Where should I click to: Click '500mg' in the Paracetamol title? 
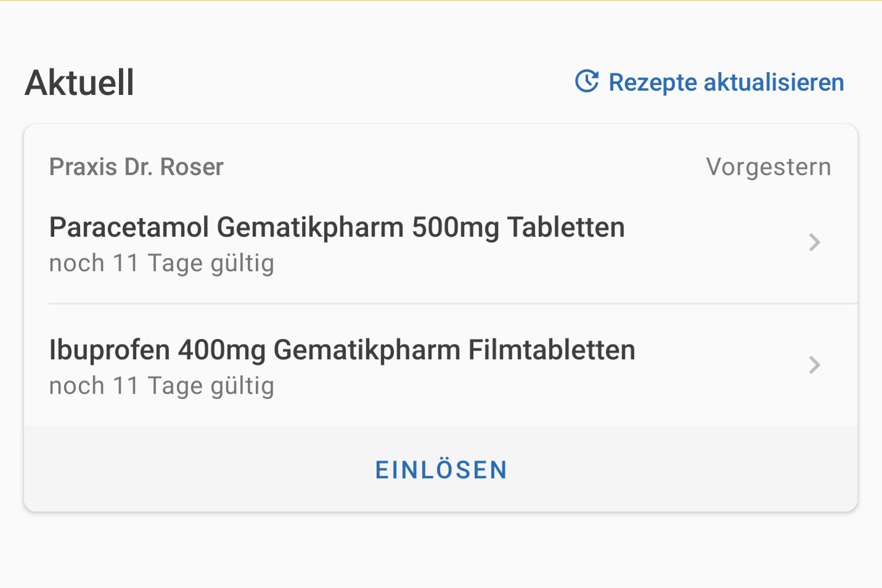[455, 227]
